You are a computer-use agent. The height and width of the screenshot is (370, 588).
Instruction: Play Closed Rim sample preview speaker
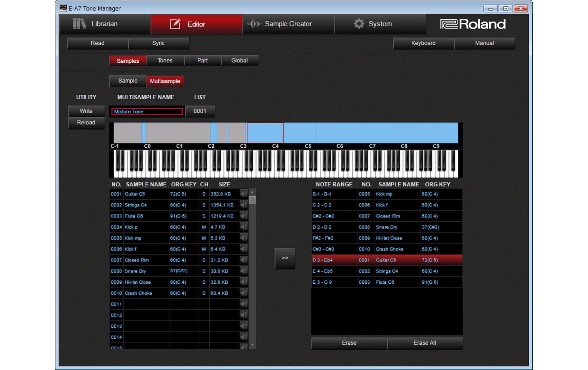tap(244, 260)
